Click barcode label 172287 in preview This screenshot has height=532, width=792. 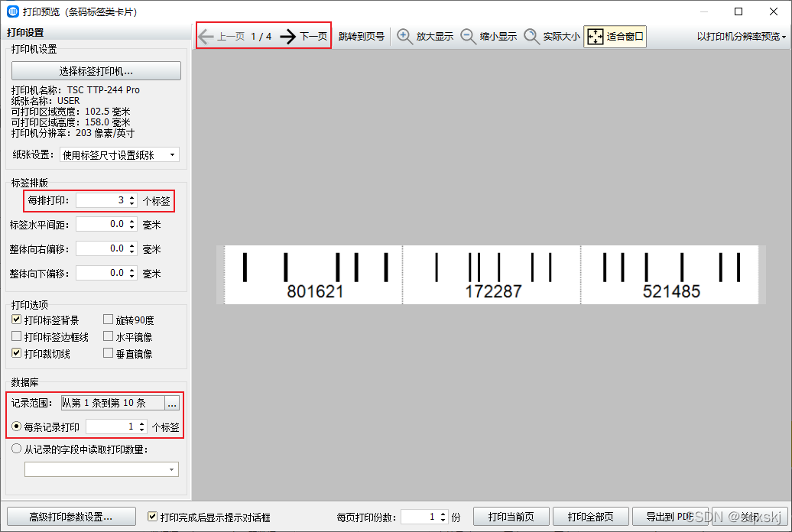(492, 275)
